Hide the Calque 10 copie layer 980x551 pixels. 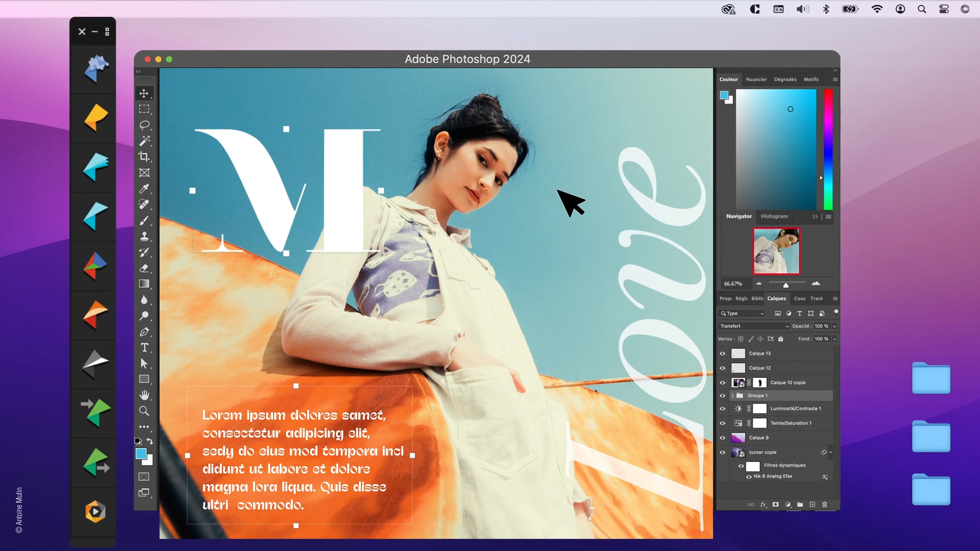click(x=722, y=383)
